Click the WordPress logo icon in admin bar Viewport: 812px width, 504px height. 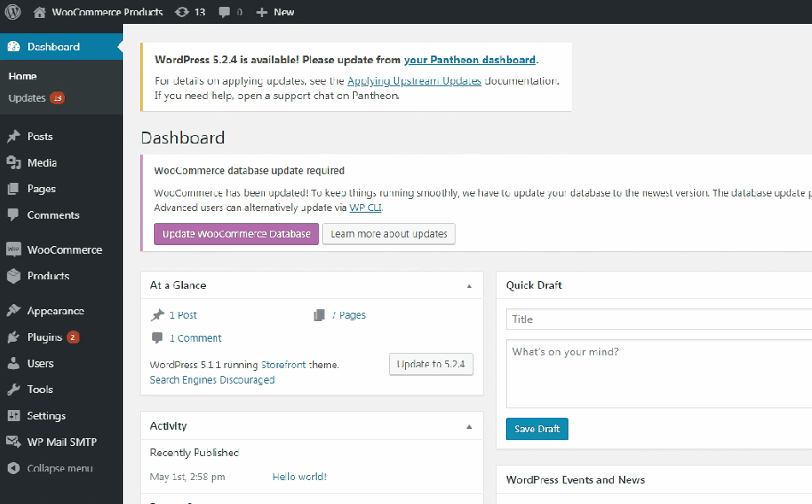pyautogui.click(x=13, y=12)
